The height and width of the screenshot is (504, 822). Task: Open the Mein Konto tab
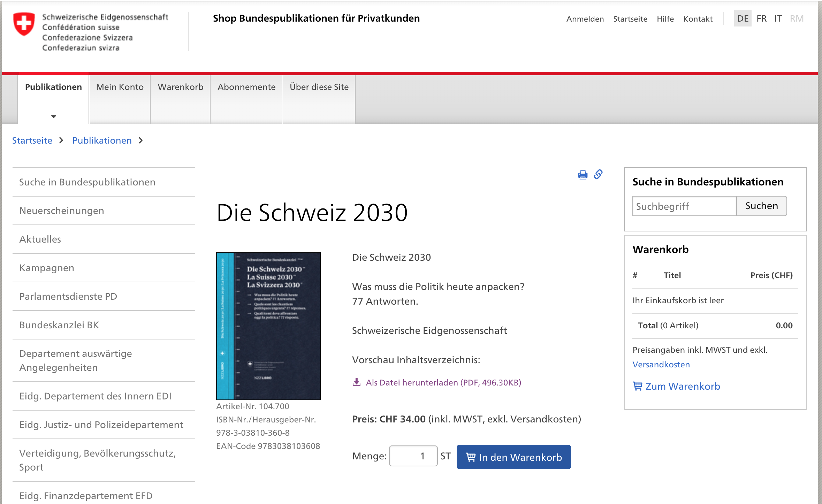pos(120,87)
